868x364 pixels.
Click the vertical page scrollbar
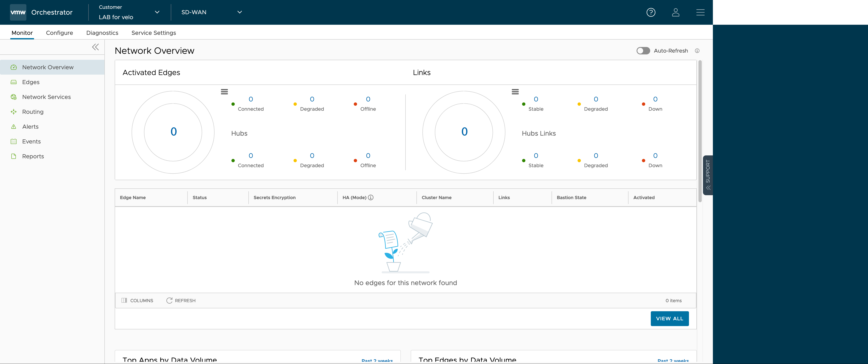700,131
